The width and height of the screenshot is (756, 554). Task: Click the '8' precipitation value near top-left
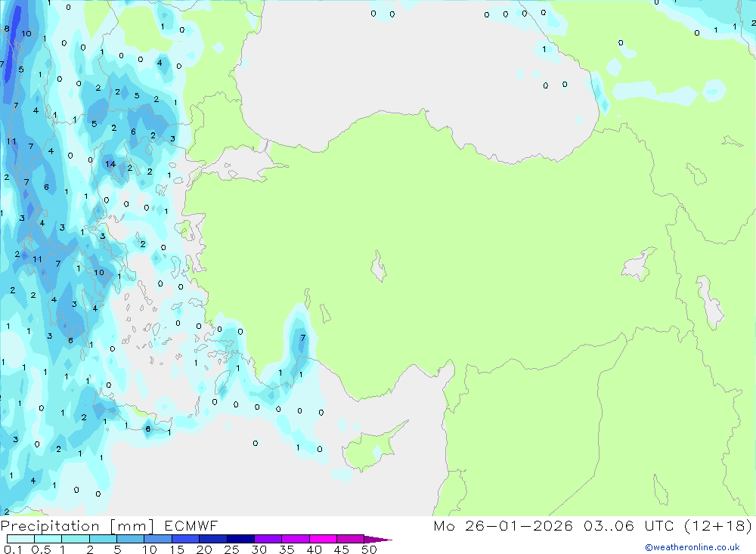click(7, 29)
